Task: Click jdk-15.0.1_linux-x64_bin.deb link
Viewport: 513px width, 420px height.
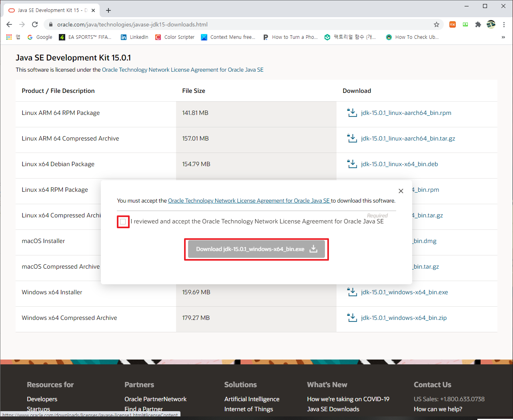Action: tap(399, 164)
